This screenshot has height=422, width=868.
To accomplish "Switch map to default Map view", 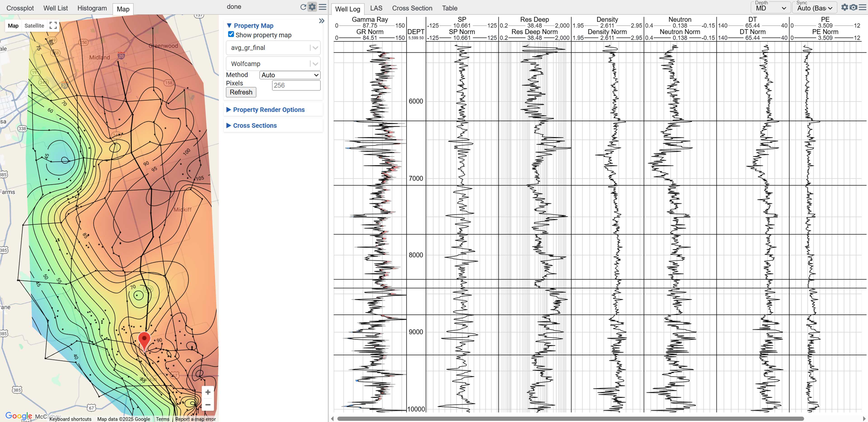I will 13,26.
